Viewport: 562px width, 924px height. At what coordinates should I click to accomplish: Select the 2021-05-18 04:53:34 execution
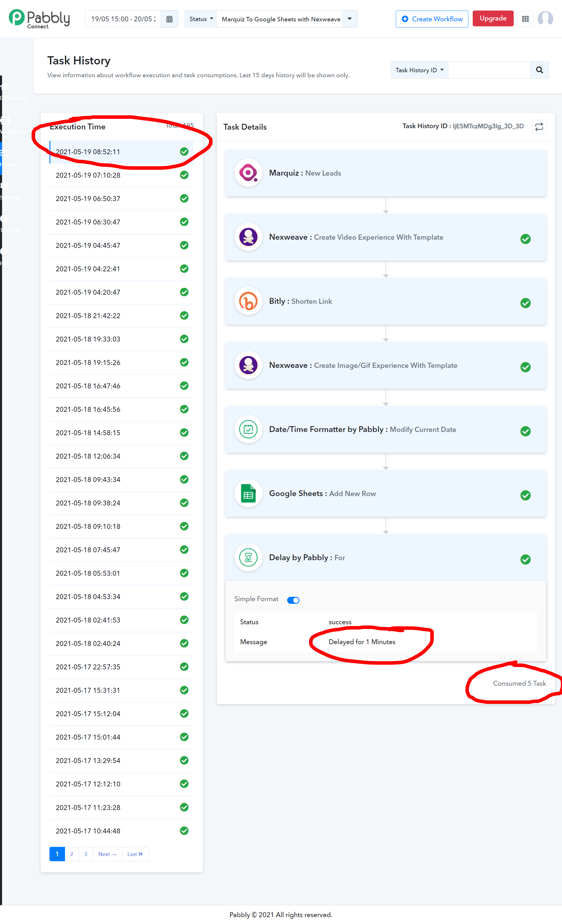click(122, 596)
